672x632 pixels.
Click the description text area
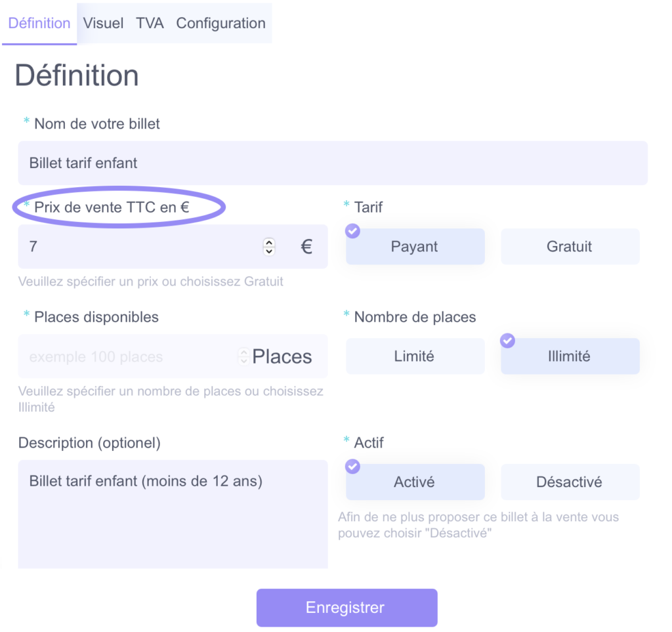coord(173,514)
